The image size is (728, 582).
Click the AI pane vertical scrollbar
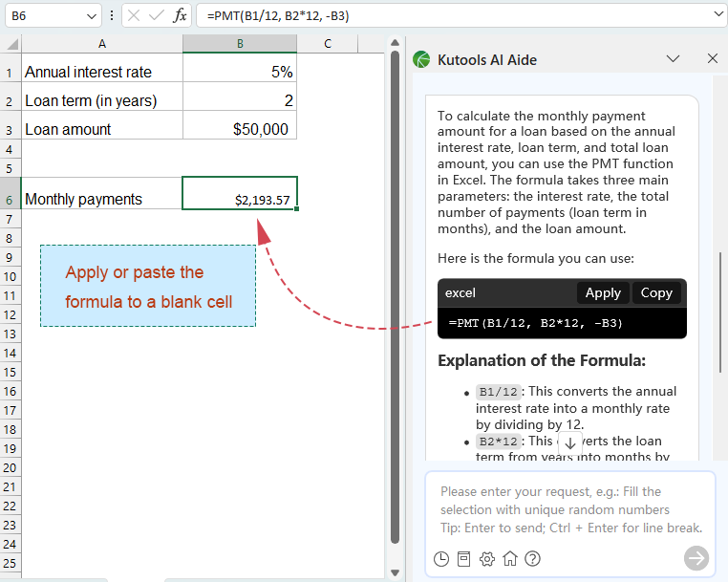click(x=720, y=313)
